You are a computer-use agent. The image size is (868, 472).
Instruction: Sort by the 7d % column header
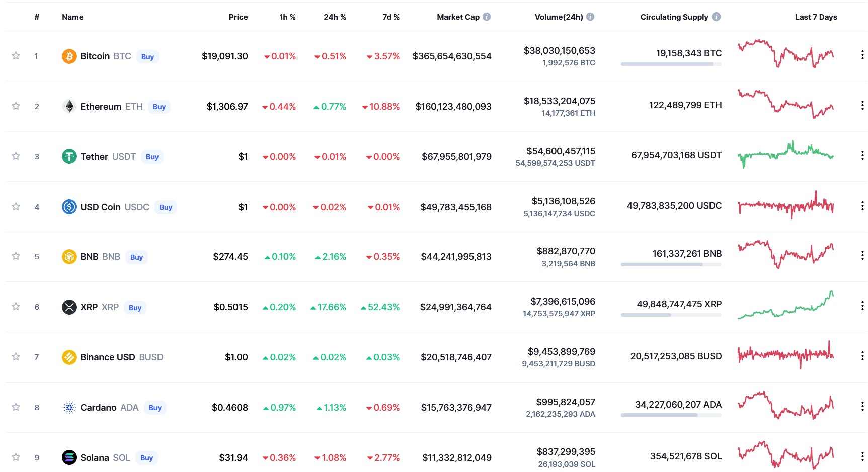click(391, 17)
